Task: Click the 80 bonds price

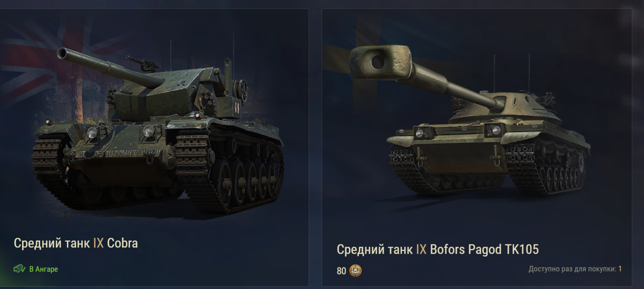Action: [341, 271]
